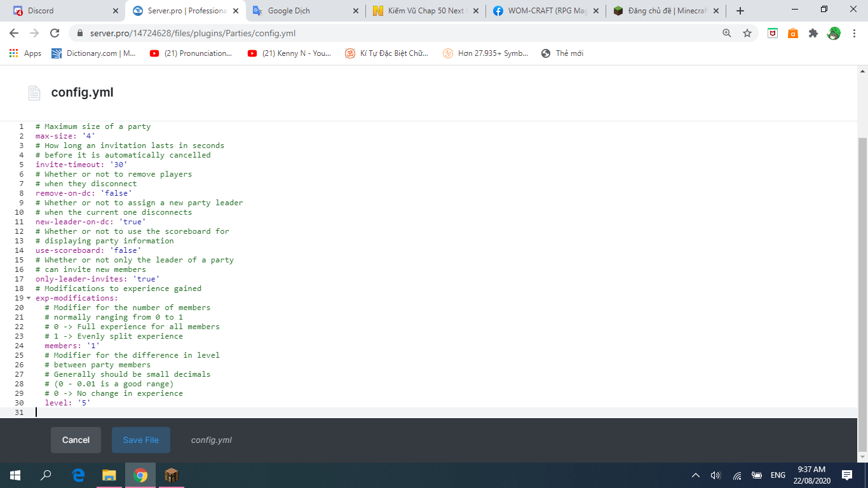Click the "use-scoreboard: 'false'" line
The height and width of the screenshot is (488, 868).
point(88,250)
